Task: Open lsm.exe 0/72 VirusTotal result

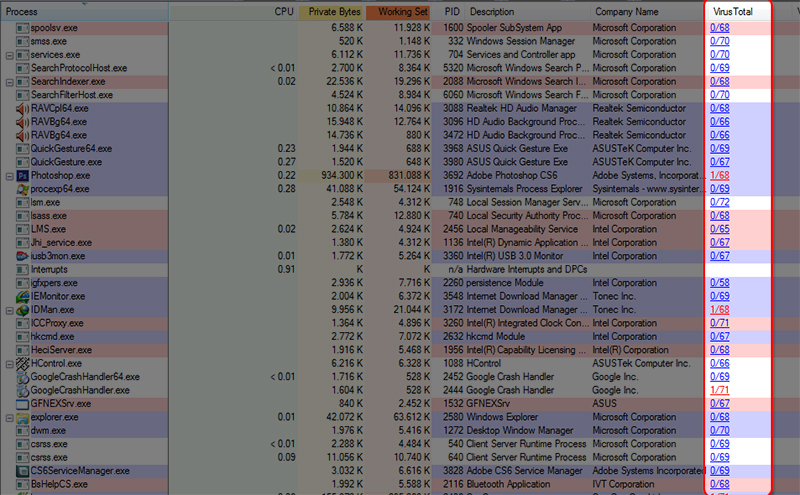Action: pos(719,203)
